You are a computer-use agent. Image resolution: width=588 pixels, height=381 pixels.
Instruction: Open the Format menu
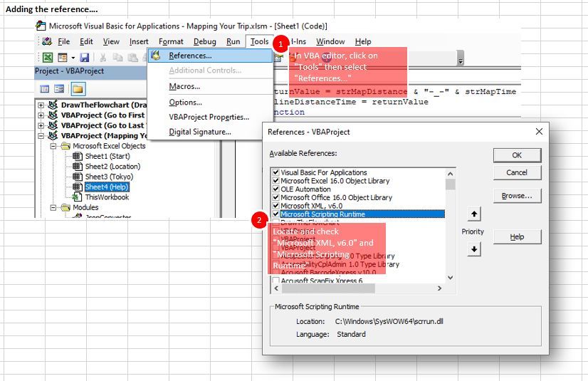pos(171,41)
